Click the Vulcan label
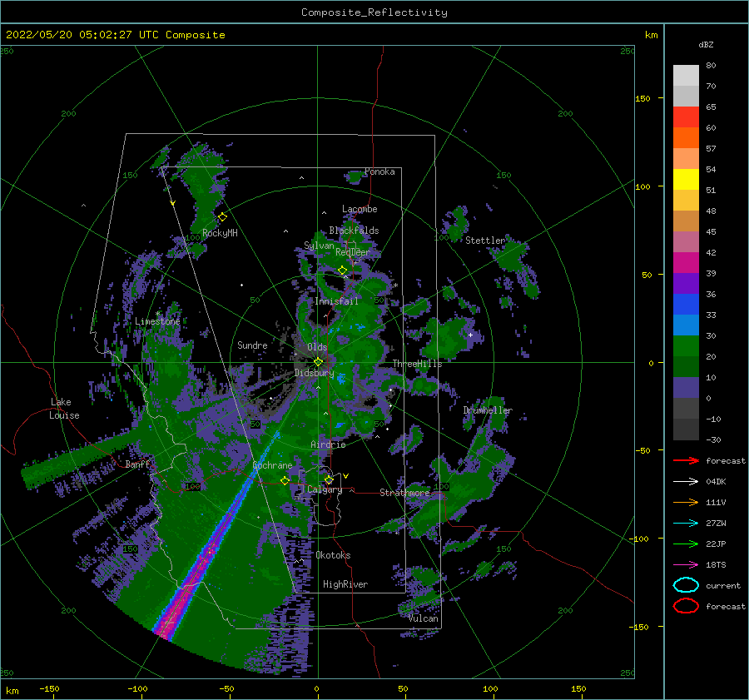The image size is (749, 700). (x=424, y=618)
